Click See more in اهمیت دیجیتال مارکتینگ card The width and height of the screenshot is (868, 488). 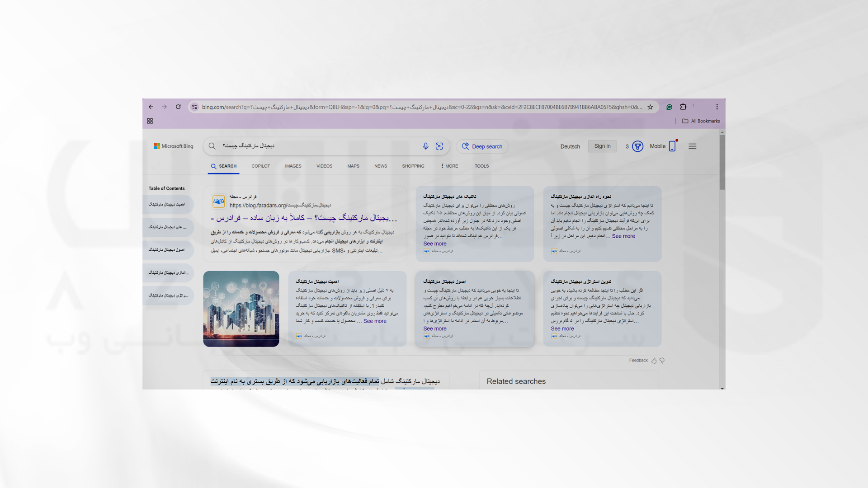pyautogui.click(x=375, y=321)
